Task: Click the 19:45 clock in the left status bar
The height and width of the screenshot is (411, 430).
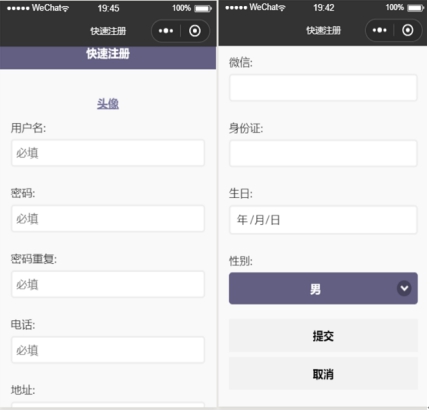Action: coord(108,8)
